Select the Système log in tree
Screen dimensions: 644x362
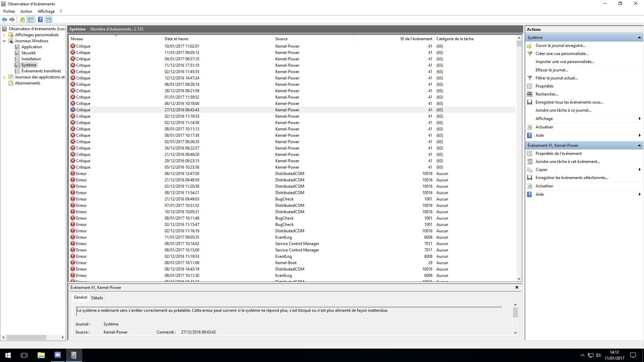click(x=29, y=65)
